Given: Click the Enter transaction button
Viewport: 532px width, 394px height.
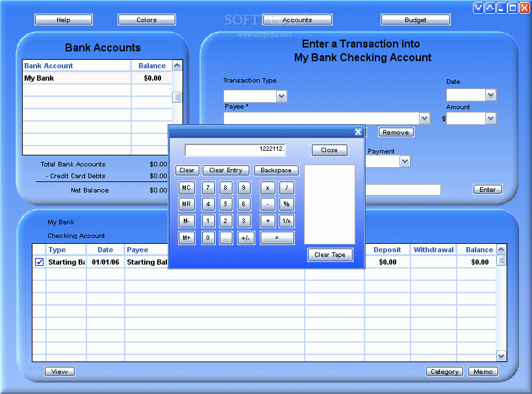Looking at the screenshot, I should pos(488,190).
